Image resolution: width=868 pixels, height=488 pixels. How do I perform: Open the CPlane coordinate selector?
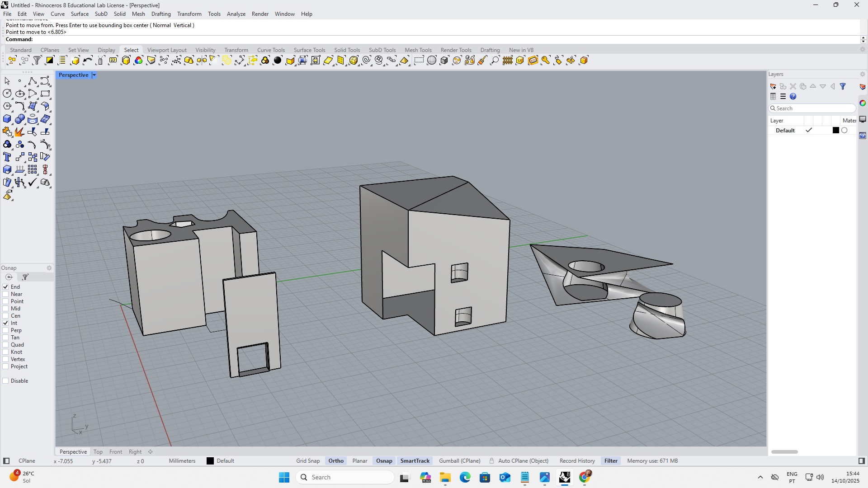tap(27, 461)
